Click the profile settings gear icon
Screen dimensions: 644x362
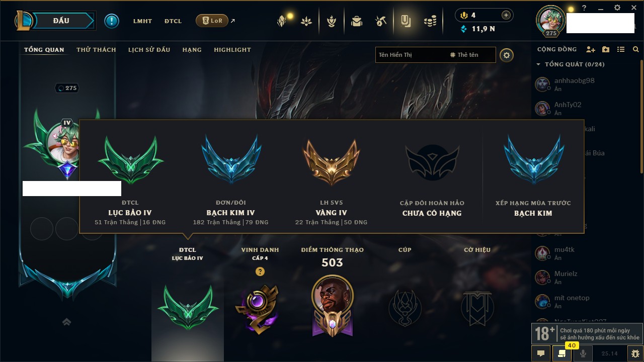click(x=507, y=55)
